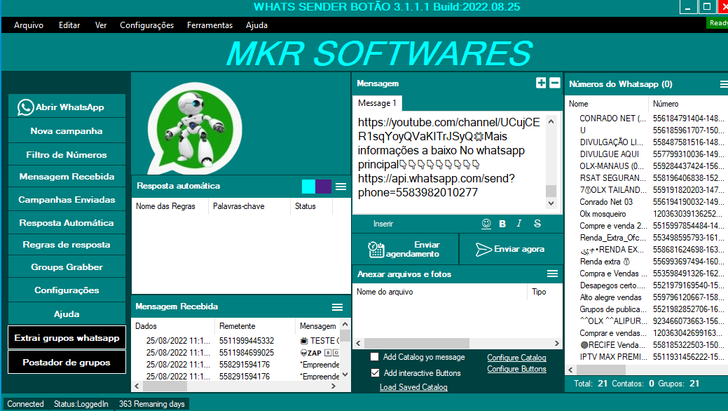Screen dimensions: 728x411
Task: Click Enviar agora button
Action: tap(511, 249)
